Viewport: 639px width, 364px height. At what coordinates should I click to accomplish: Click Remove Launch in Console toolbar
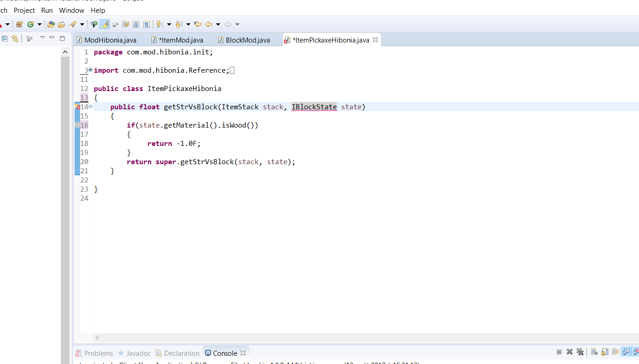pyautogui.click(x=569, y=352)
